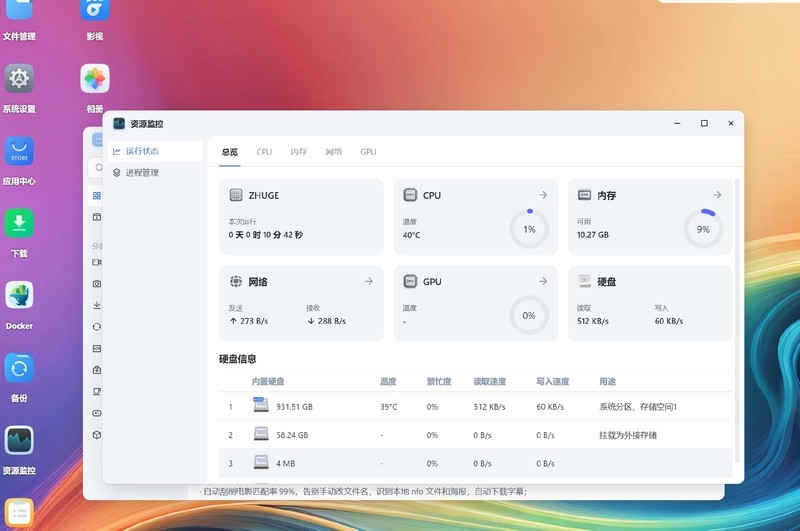Click the 931.51 GB disk icon
Viewport: 800px width, 531px height.
pos(261,405)
